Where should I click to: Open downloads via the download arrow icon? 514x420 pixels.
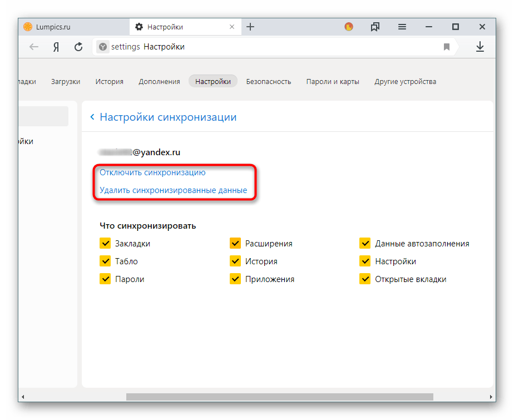pyautogui.click(x=480, y=47)
